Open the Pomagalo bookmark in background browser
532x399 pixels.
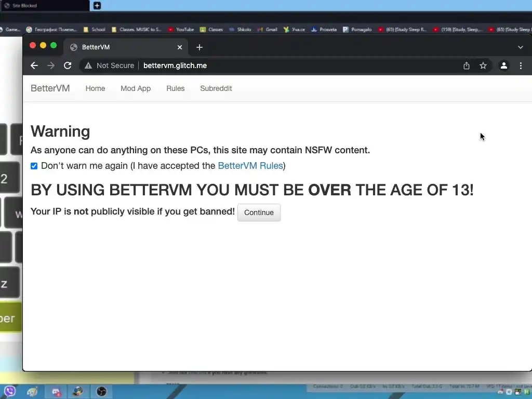coord(357,30)
